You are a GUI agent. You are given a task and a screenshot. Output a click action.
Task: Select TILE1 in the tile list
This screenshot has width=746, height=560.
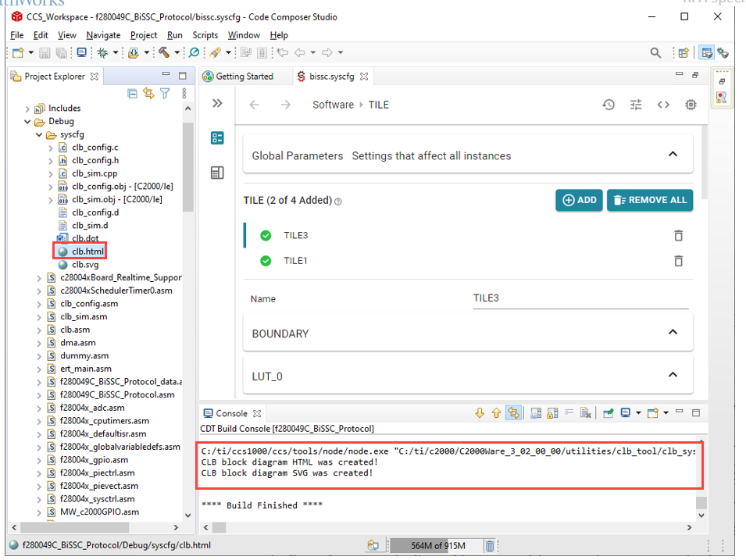coord(295,261)
